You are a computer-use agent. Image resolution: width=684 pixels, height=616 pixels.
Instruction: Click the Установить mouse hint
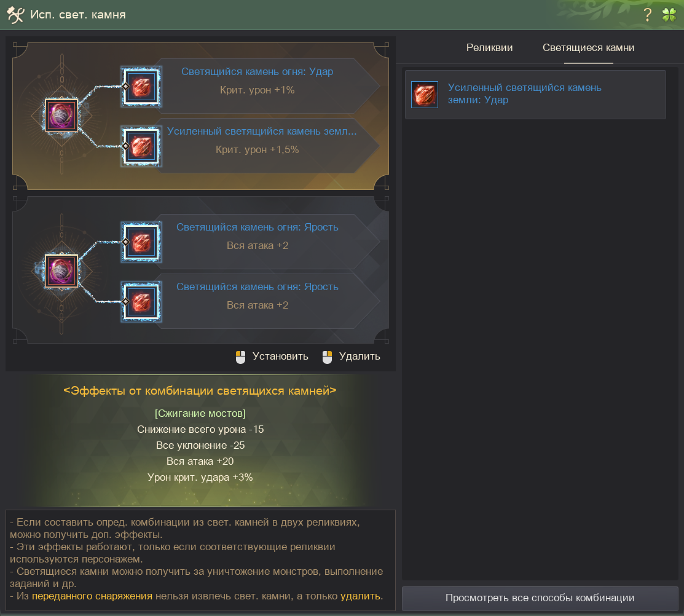pos(272,357)
